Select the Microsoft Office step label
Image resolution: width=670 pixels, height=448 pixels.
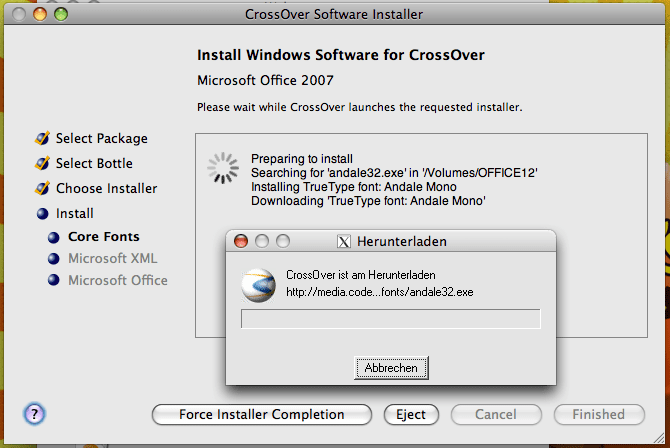pyautogui.click(x=118, y=280)
